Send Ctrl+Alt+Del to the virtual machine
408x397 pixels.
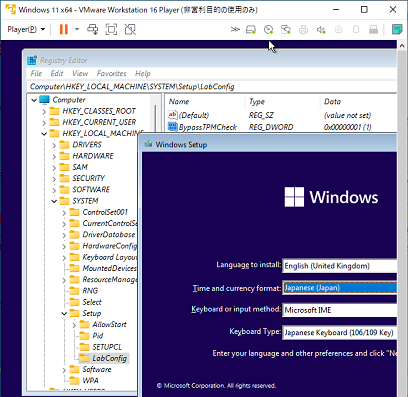93,29
